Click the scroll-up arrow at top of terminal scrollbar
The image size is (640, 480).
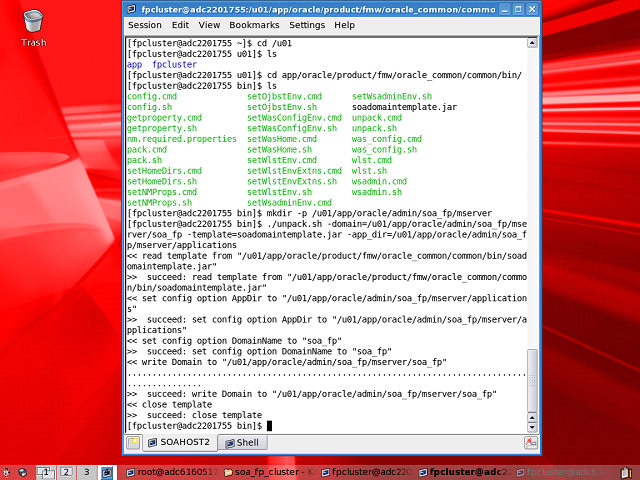[532, 43]
